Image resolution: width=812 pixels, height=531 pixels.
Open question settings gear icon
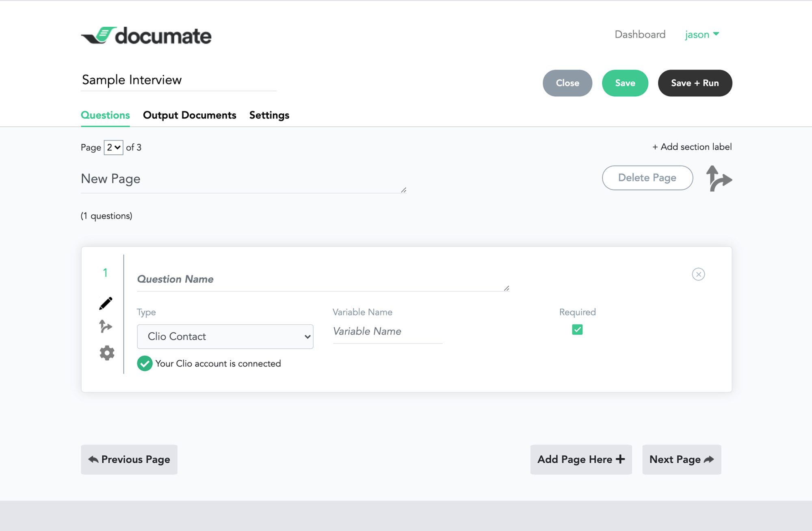tap(107, 353)
